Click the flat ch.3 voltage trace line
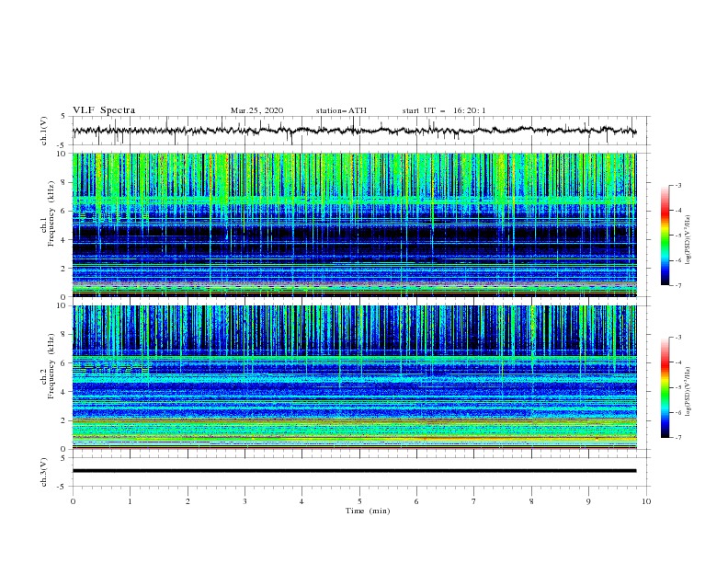728x563 pixels. point(354,471)
